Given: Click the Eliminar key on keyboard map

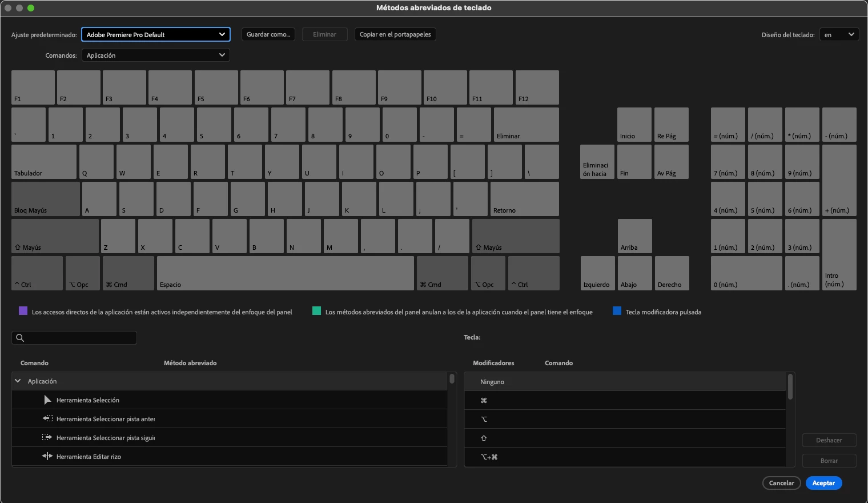Looking at the screenshot, I should click(527, 125).
